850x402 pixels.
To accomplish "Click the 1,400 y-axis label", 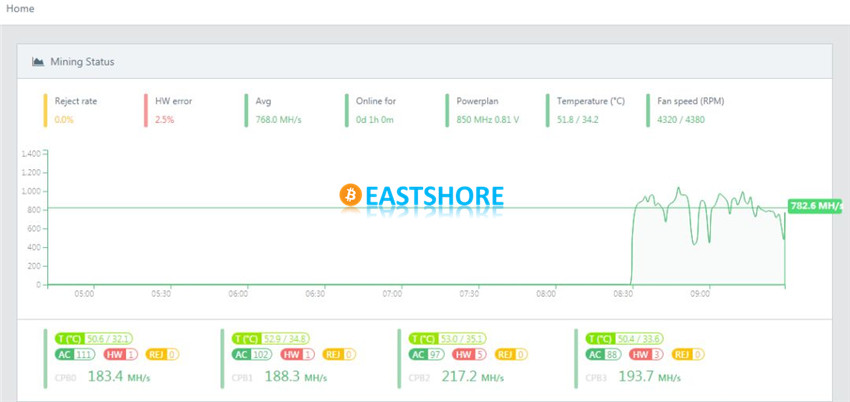I will point(30,154).
